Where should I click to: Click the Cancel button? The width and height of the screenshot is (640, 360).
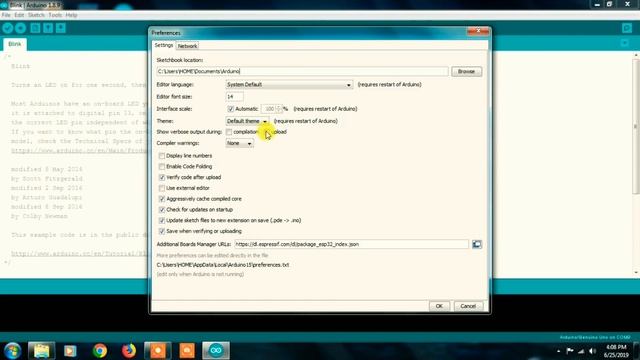(468, 306)
